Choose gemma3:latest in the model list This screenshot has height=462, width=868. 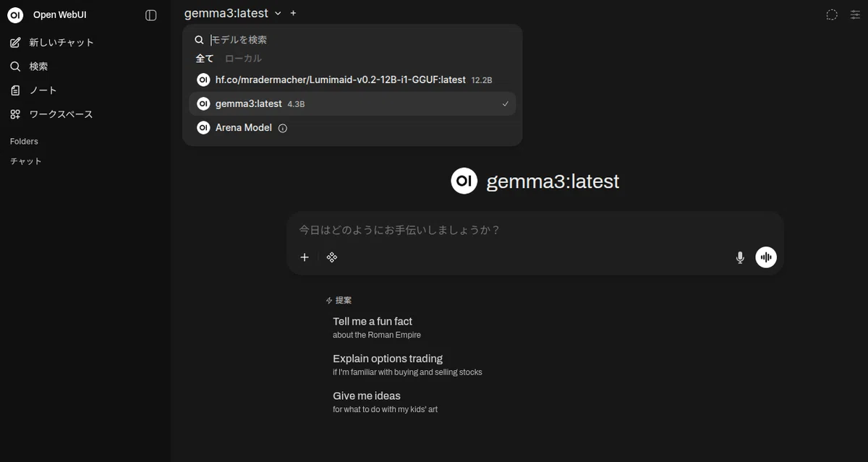point(352,103)
